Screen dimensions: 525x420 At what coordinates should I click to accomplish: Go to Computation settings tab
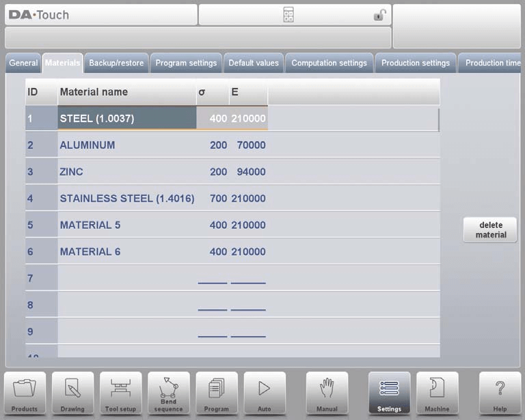[329, 63]
